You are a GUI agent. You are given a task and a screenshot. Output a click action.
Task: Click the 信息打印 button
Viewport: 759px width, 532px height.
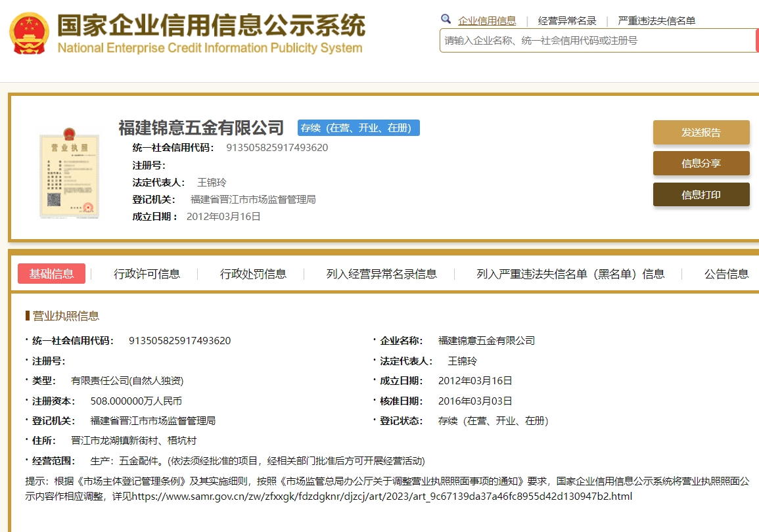click(x=701, y=194)
